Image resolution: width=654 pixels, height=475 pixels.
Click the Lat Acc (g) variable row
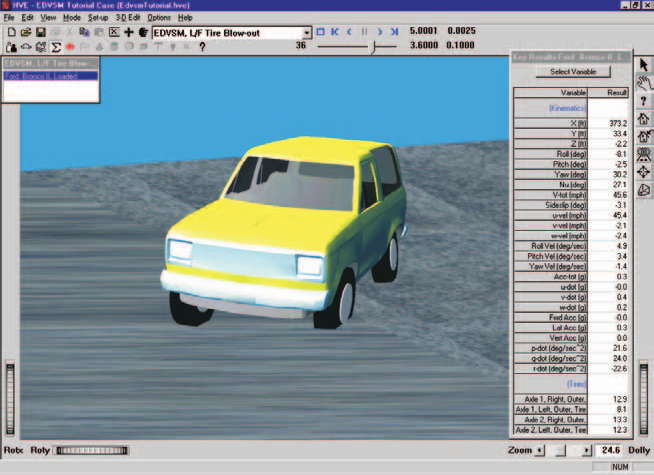[x=571, y=328]
